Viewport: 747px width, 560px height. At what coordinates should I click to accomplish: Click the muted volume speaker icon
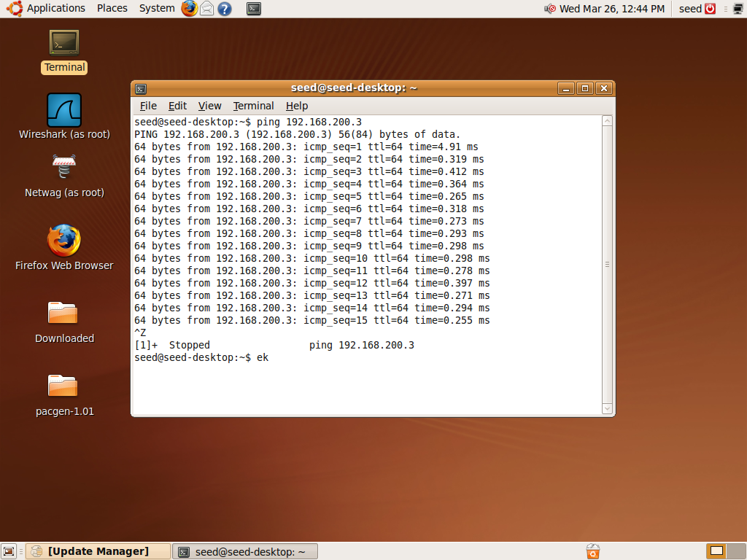coord(550,9)
